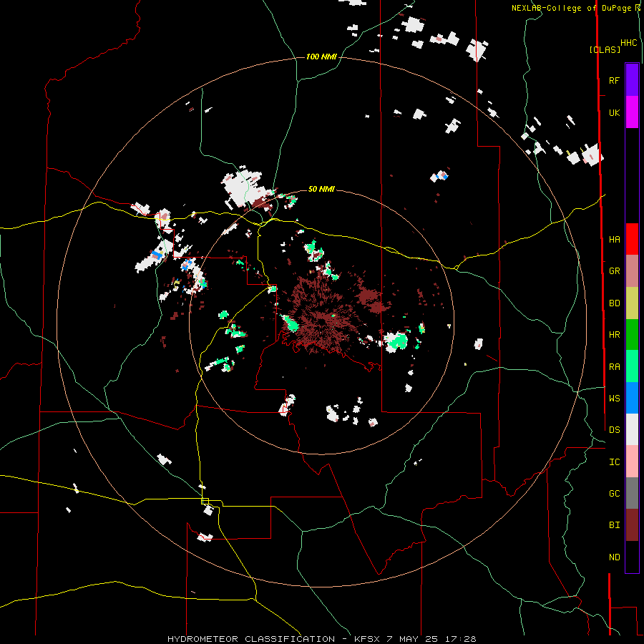
Task: Click the UK legend label
Action: pos(614,112)
